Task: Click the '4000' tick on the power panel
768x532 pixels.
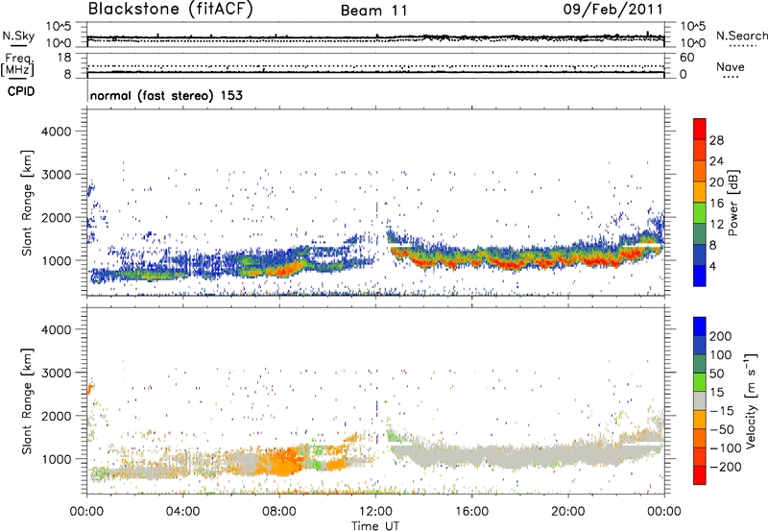Action: click(x=56, y=132)
